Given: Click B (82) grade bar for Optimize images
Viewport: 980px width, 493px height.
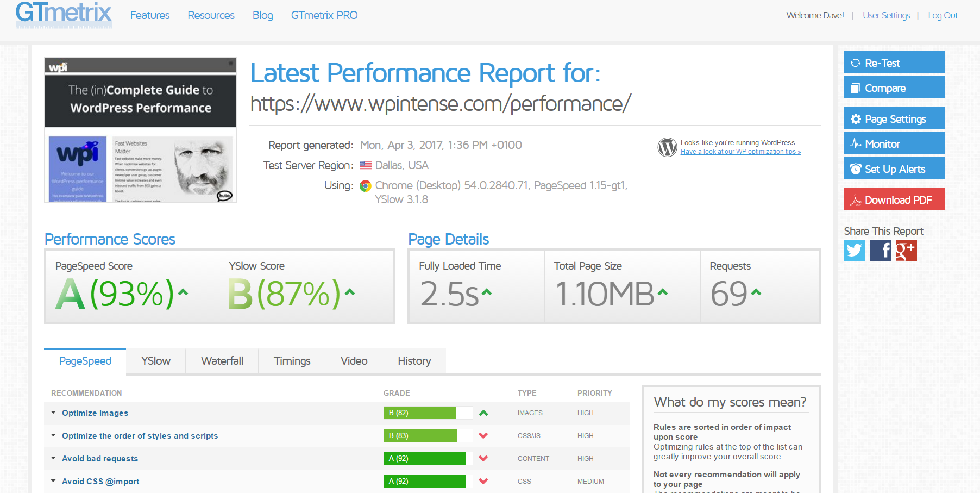Looking at the screenshot, I should pyautogui.click(x=428, y=413).
